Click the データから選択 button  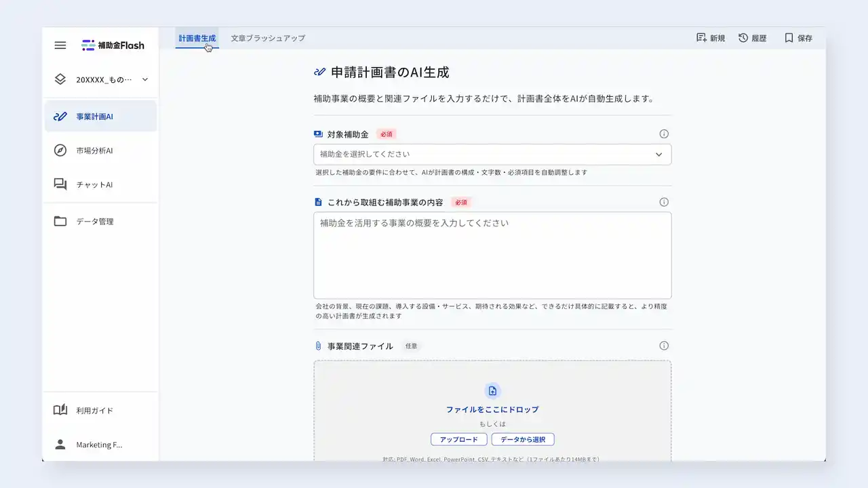(523, 439)
